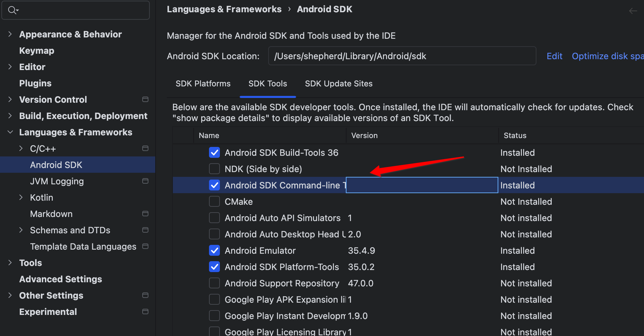Open the SDK Update Sites tab
Screen dimensions: 644x336
339,84
